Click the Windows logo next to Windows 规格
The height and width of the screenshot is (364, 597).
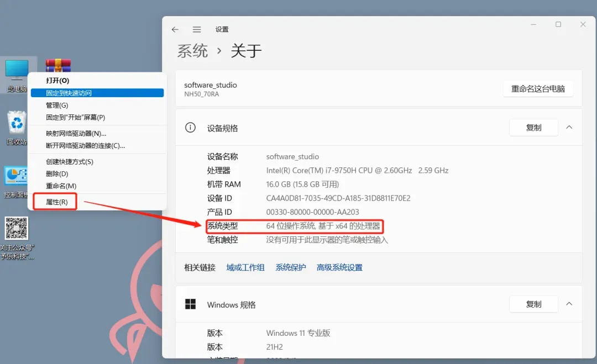click(190, 304)
